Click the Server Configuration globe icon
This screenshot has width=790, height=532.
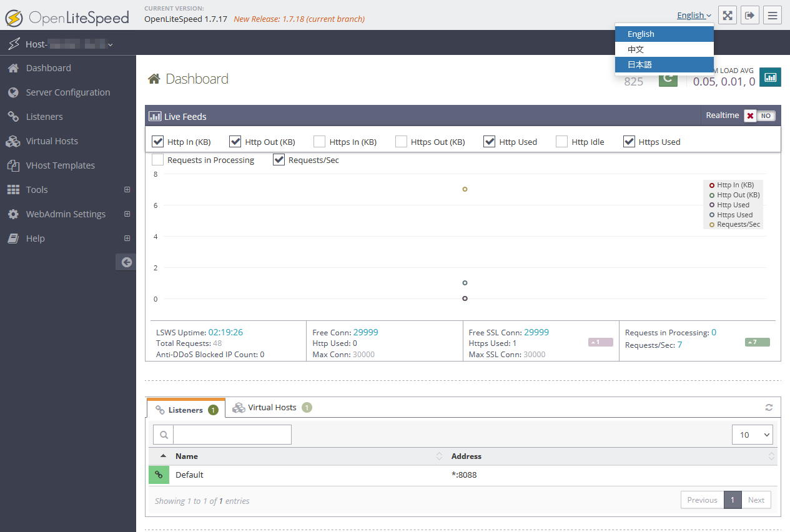pos(12,92)
